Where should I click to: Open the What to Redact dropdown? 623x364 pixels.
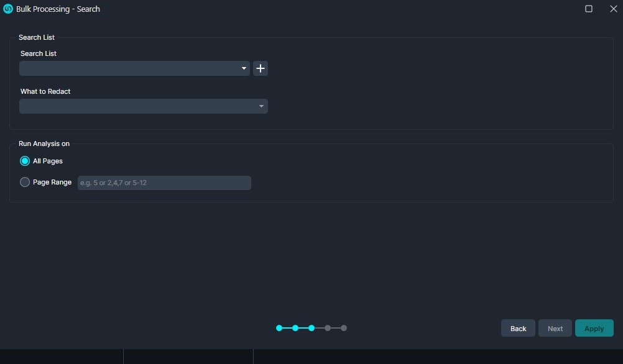(x=143, y=106)
